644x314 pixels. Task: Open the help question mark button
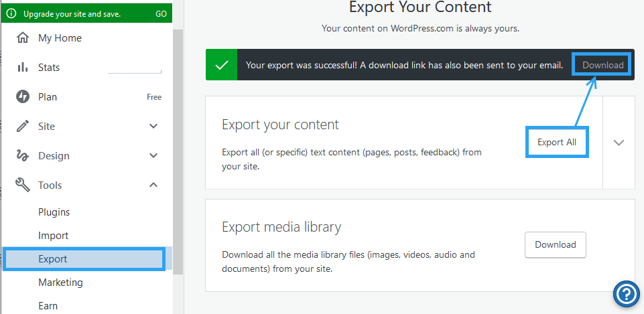pos(627,294)
